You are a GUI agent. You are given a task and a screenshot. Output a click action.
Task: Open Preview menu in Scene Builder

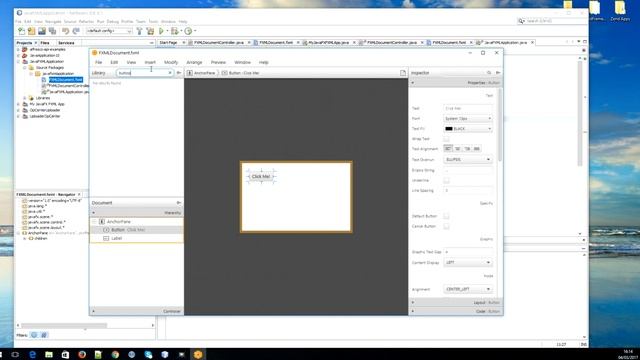tap(218, 62)
